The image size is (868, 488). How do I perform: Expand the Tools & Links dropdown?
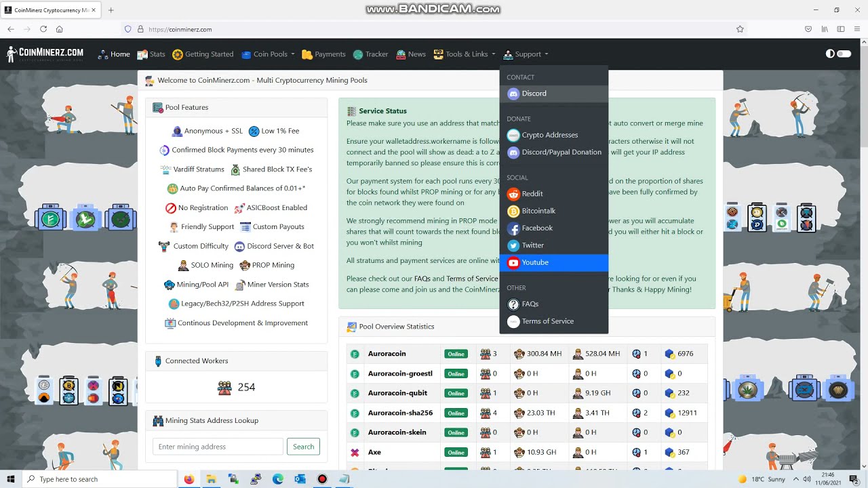point(465,54)
